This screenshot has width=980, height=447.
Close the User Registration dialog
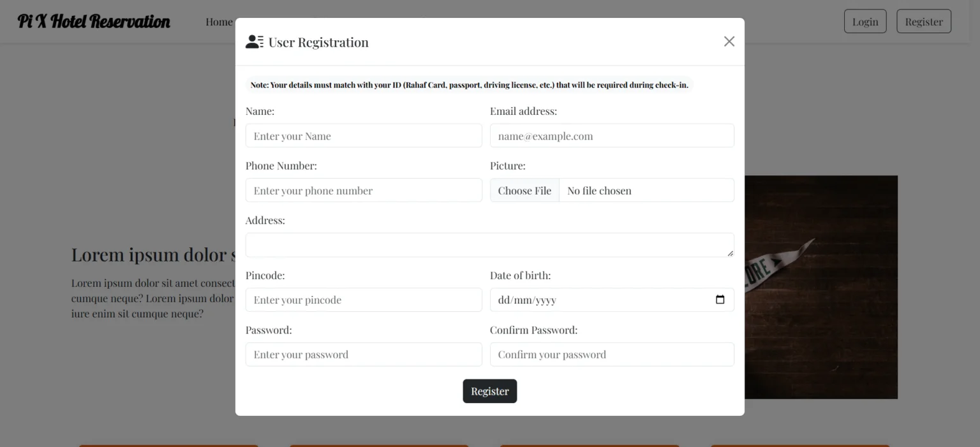pos(729,41)
